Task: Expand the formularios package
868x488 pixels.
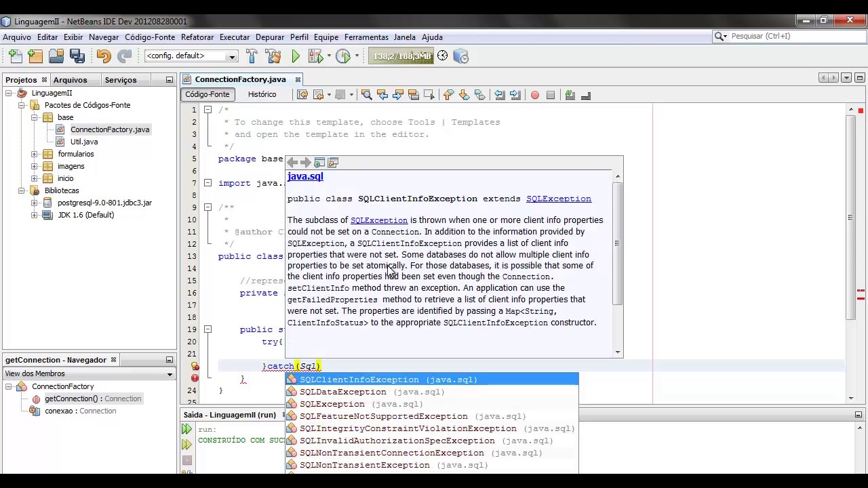Action: click(34, 154)
